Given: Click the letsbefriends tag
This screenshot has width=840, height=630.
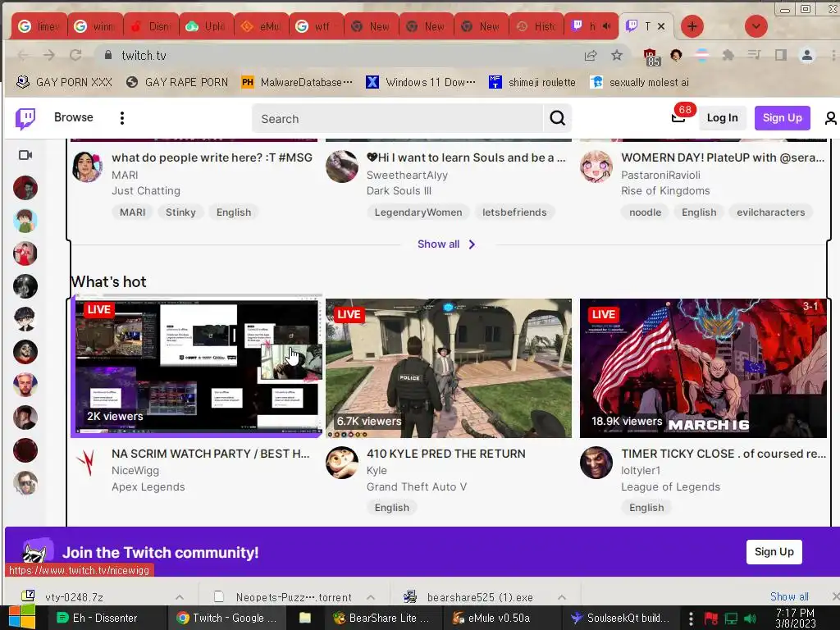Looking at the screenshot, I should 514,212.
